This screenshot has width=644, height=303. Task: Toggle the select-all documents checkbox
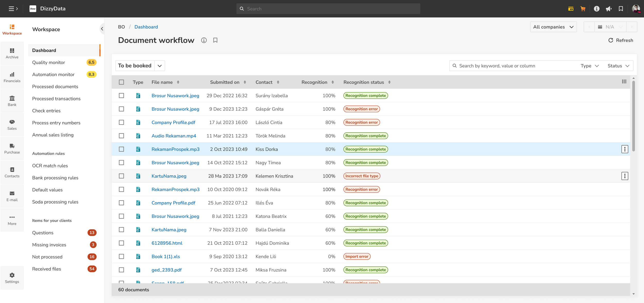121,82
